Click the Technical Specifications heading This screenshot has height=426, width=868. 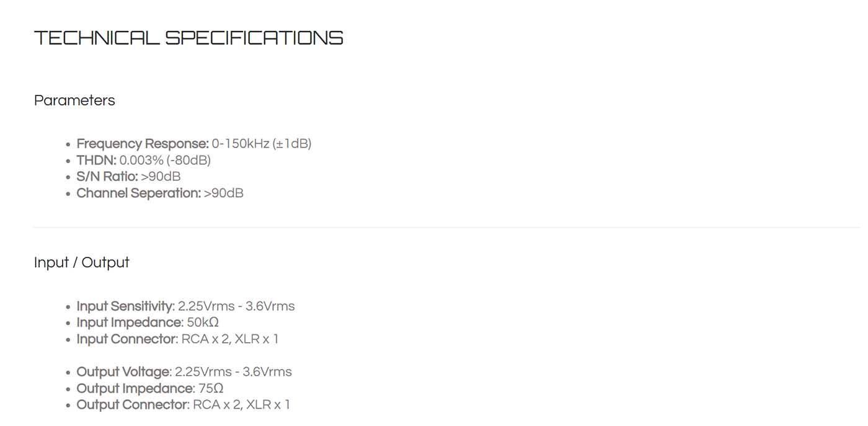[188, 38]
